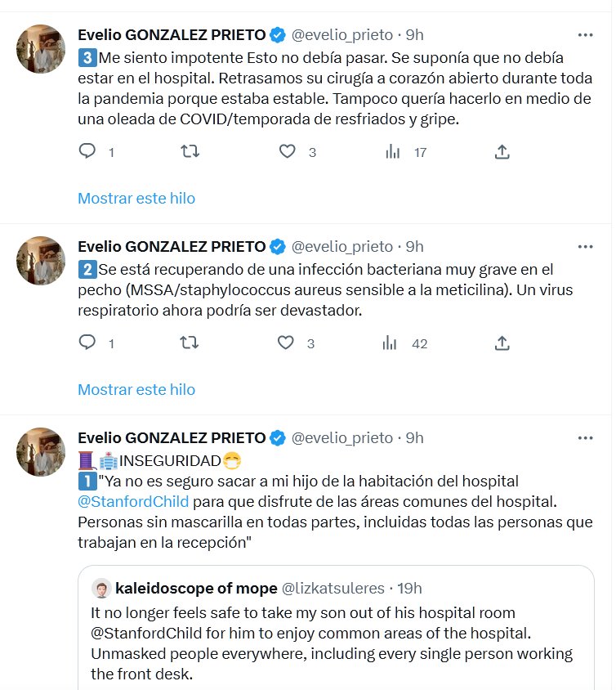
Task: Click the kaleidoscope of mope avatar
Action: pyautogui.click(x=101, y=588)
